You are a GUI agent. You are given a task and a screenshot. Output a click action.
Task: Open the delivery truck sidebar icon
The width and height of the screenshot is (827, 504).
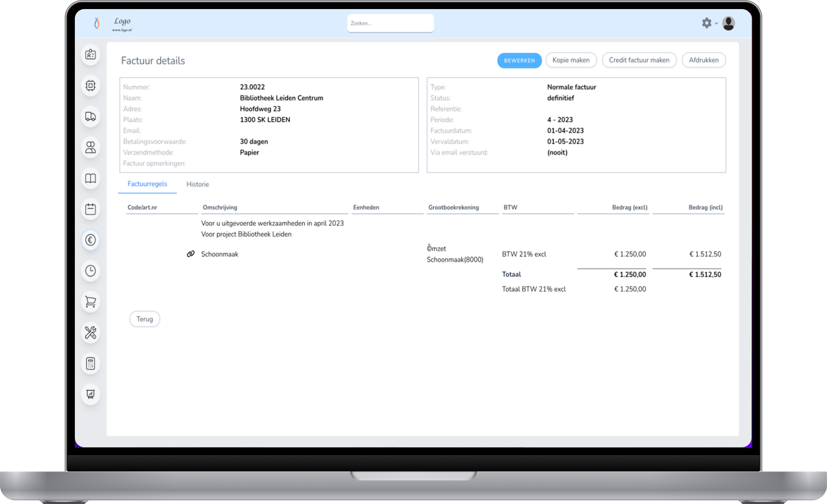click(90, 116)
